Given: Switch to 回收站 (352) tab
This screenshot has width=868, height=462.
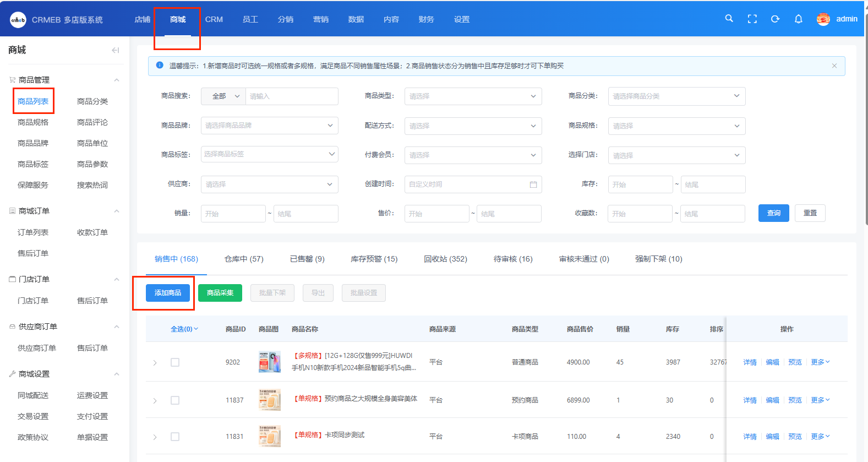Looking at the screenshot, I should (x=445, y=259).
